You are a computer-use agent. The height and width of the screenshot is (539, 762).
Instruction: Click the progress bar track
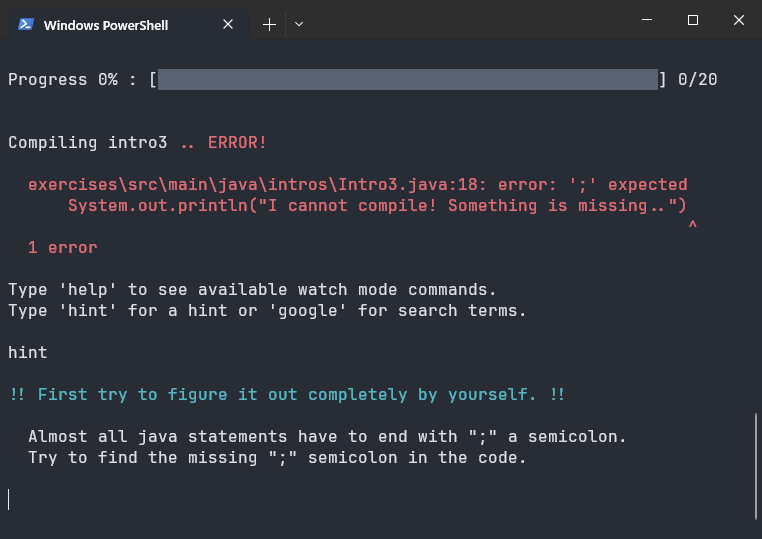[x=408, y=79]
